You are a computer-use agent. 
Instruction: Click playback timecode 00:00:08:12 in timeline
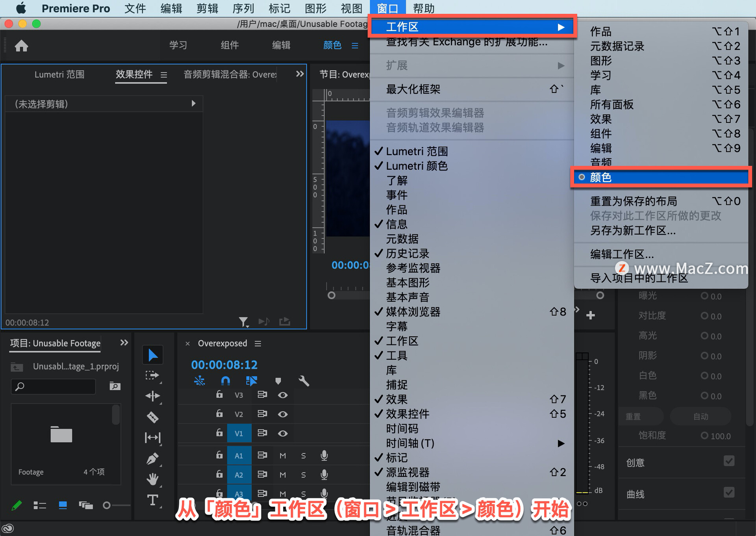coord(224,365)
